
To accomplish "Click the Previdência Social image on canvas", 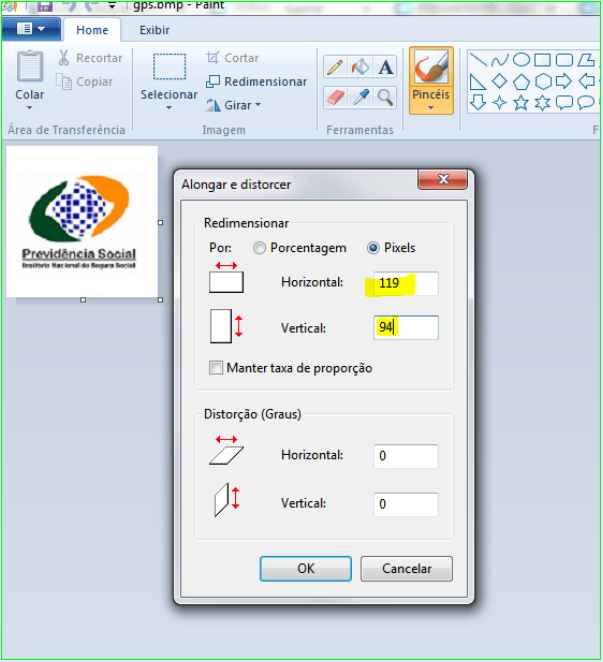I will (x=80, y=222).
